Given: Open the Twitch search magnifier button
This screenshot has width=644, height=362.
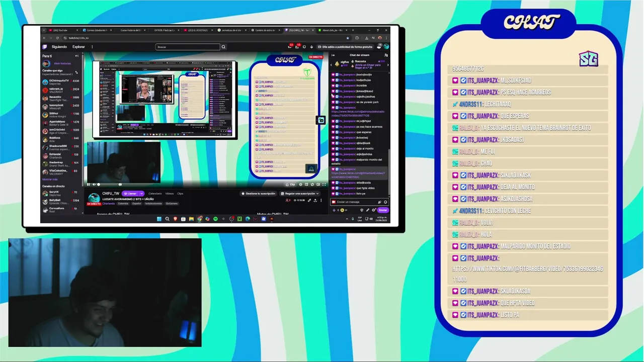Looking at the screenshot, I should click(223, 47).
